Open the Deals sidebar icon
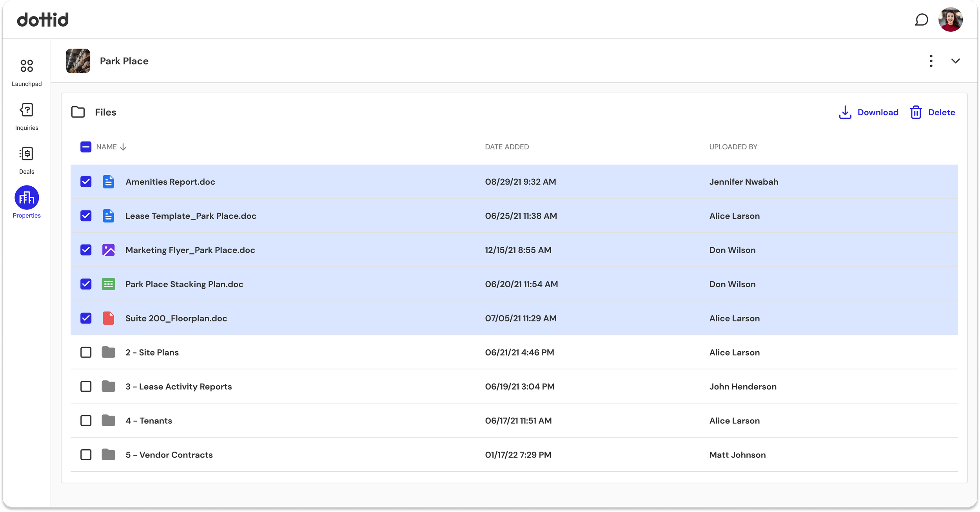Screen dimensions: 980x512 27,154
